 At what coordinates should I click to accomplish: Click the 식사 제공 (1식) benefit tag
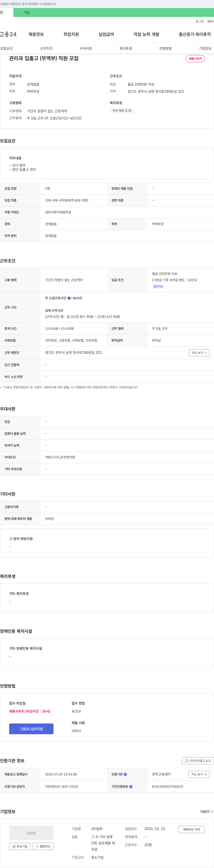tap(122, 111)
